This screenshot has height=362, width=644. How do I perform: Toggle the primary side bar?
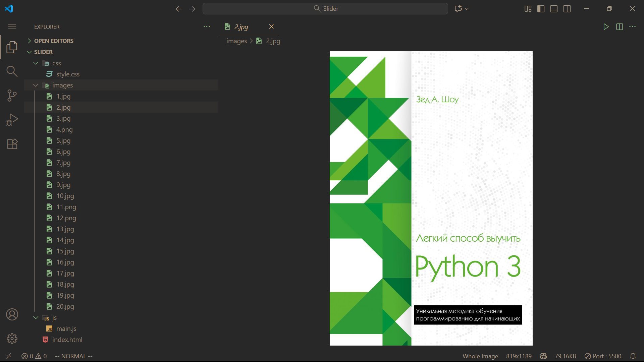click(x=541, y=9)
